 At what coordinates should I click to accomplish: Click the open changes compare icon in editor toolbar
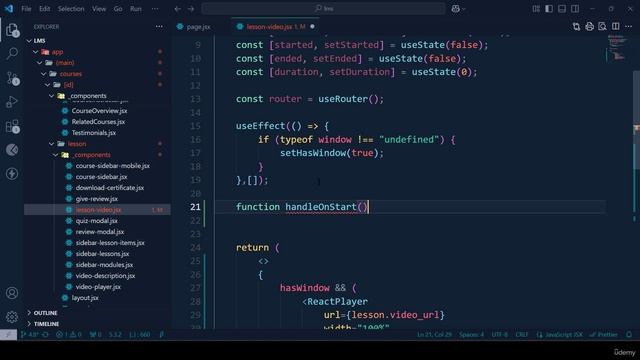tap(576, 27)
